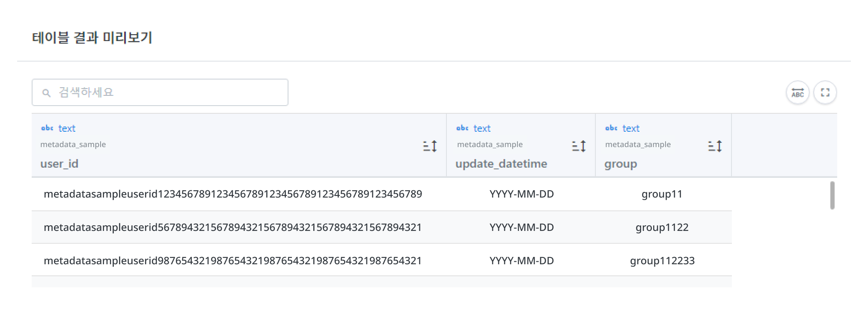Click the YYYY-MM-DD cell in group11 row
Viewport: 868px width, 319px height.
(x=522, y=194)
